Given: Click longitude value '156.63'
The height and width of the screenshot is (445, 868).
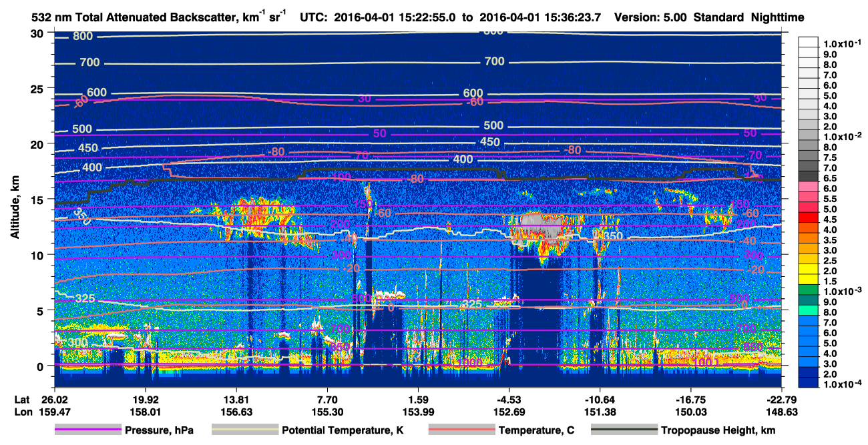Looking at the screenshot, I should [236, 412].
